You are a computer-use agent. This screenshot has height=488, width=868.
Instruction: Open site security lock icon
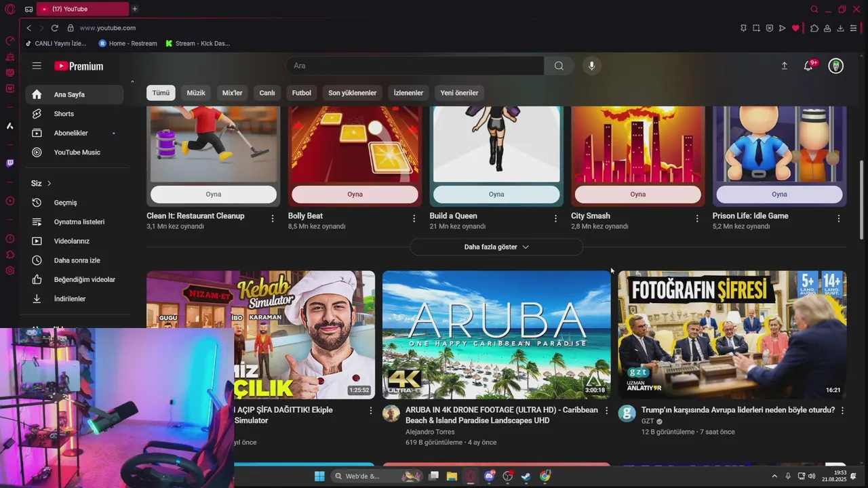(x=70, y=28)
